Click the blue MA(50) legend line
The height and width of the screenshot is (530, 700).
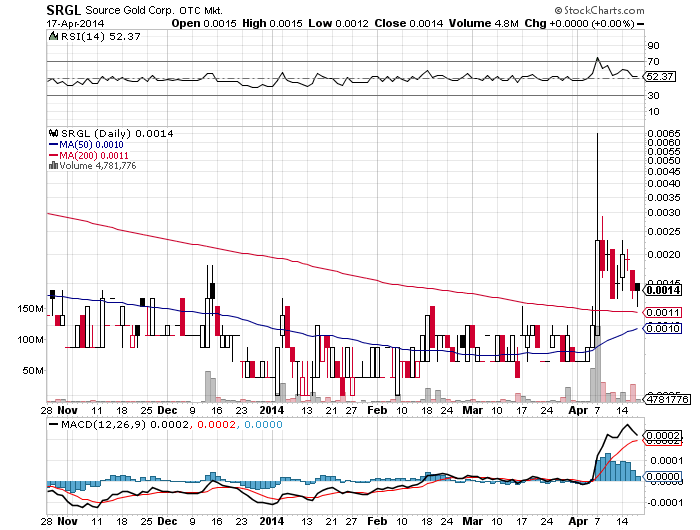pyautogui.click(x=53, y=145)
